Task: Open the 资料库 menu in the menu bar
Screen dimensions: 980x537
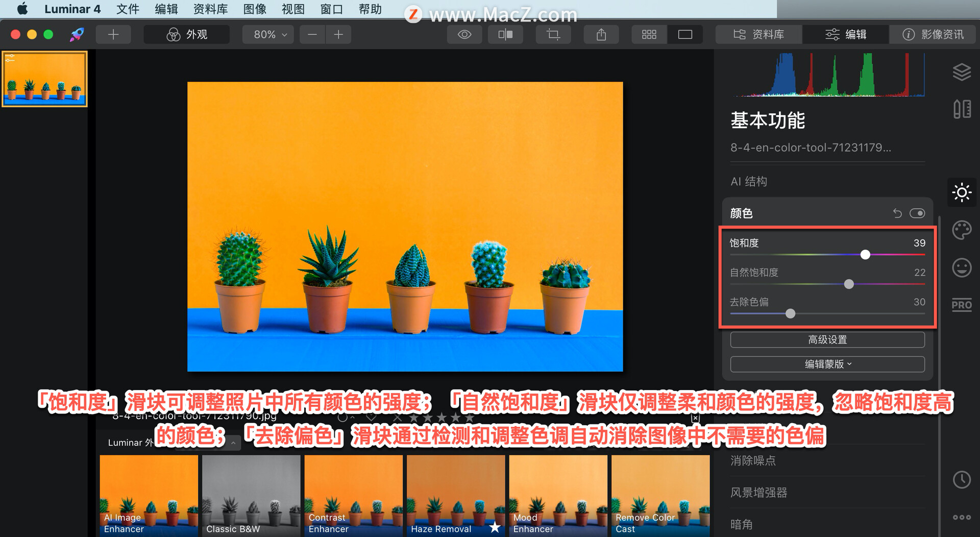Action: [211, 9]
